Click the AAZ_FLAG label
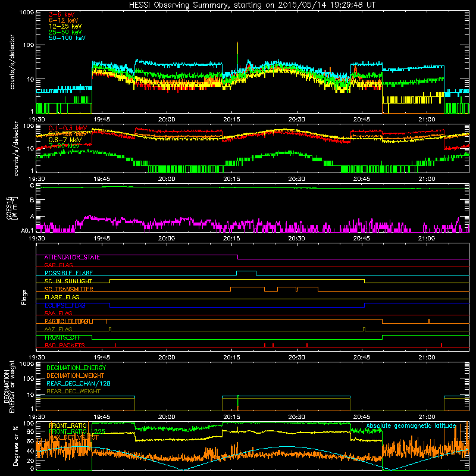This screenshot has width=476, height=476. pyautogui.click(x=58, y=329)
